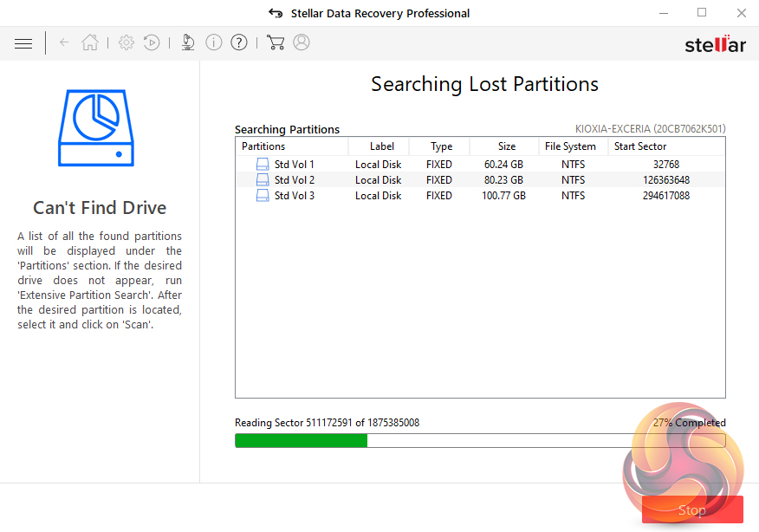Open the microscope tools icon
Screen dimensions: 759x532
tap(188, 42)
